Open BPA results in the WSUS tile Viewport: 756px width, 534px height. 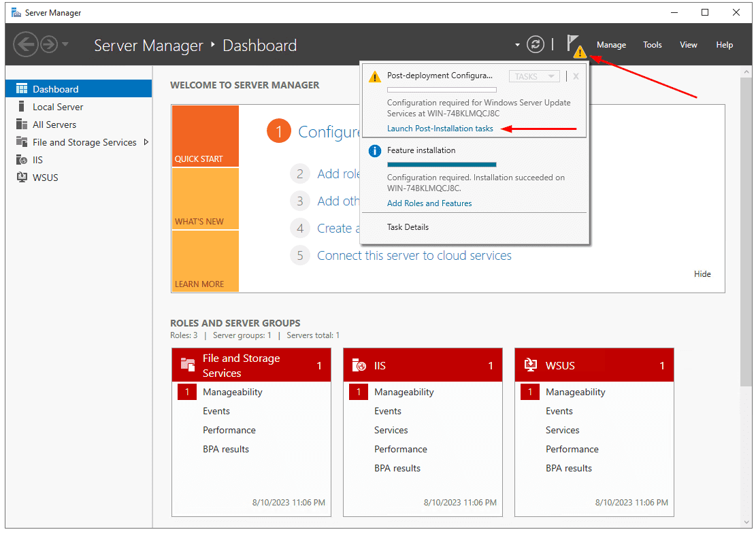click(568, 468)
